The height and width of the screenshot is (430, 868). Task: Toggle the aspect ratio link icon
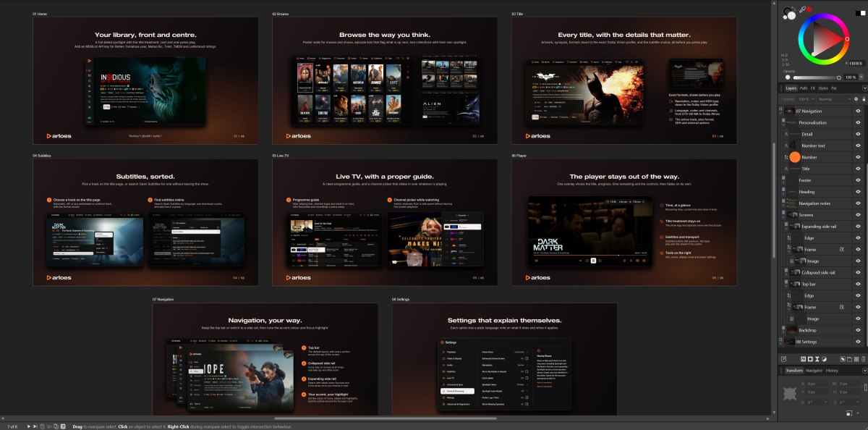(865, 387)
